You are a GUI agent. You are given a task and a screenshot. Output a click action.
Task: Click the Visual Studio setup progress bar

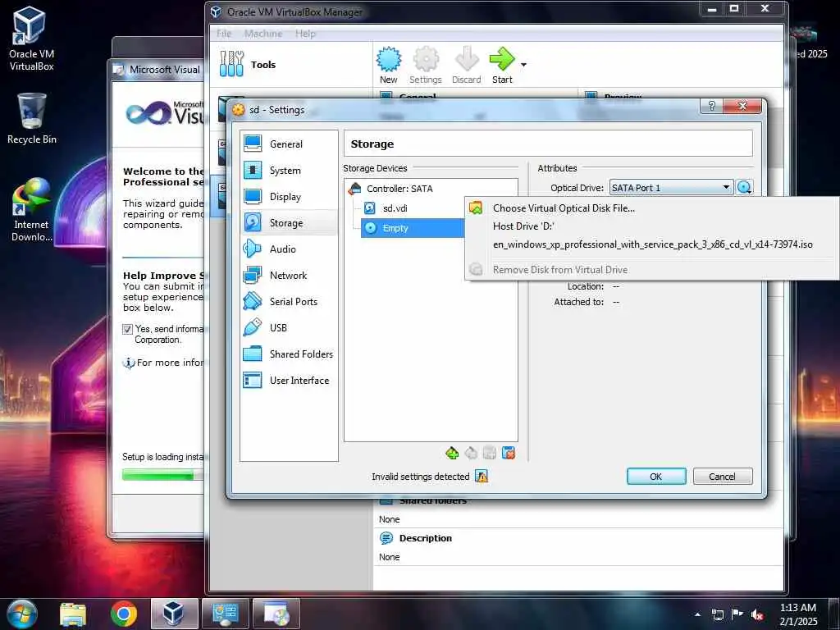[163, 475]
